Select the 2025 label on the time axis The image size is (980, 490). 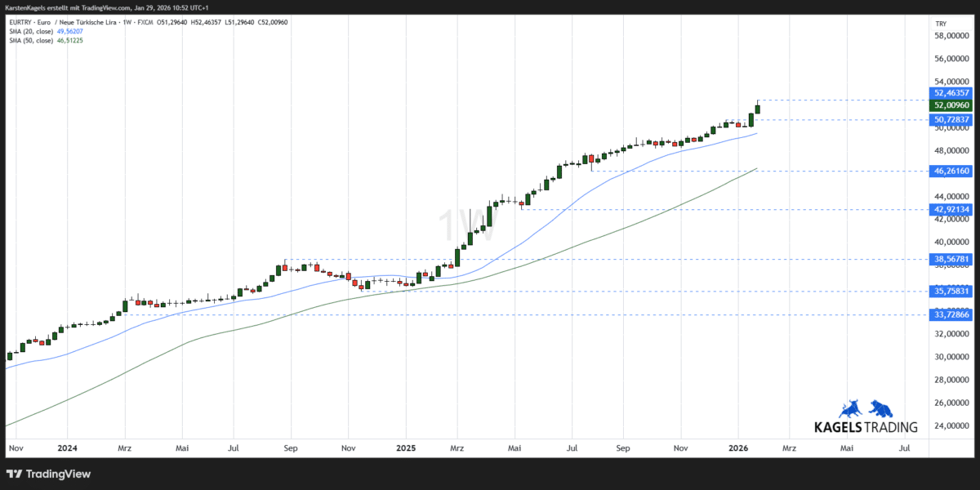tap(405, 448)
